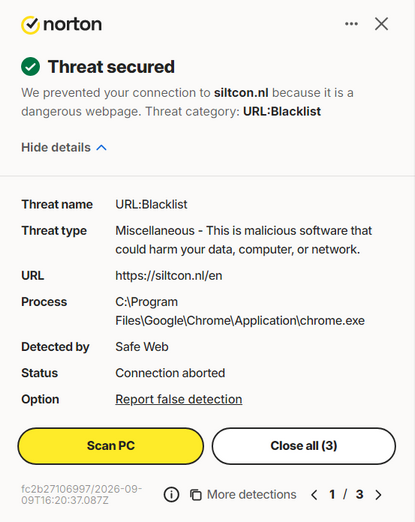
Task: Collapse details with Hide details chevron
Action: (x=102, y=148)
